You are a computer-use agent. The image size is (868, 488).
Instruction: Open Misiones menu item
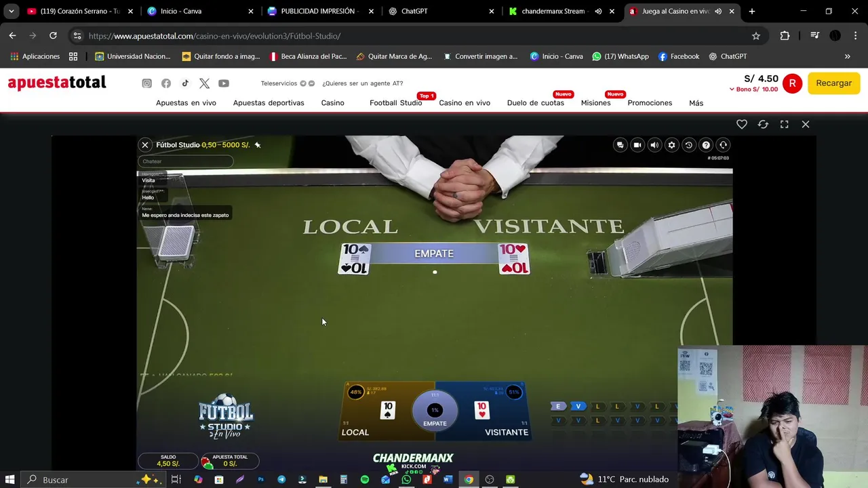595,103
